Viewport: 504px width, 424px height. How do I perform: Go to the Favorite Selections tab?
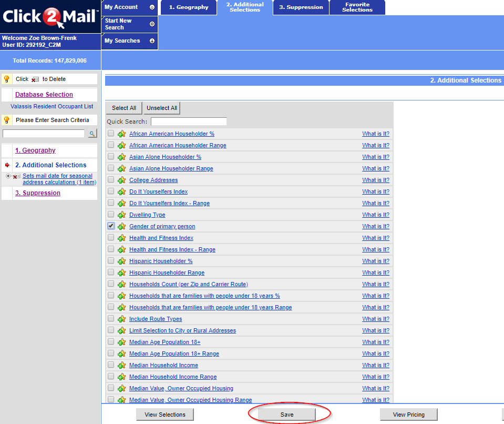pos(357,7)
